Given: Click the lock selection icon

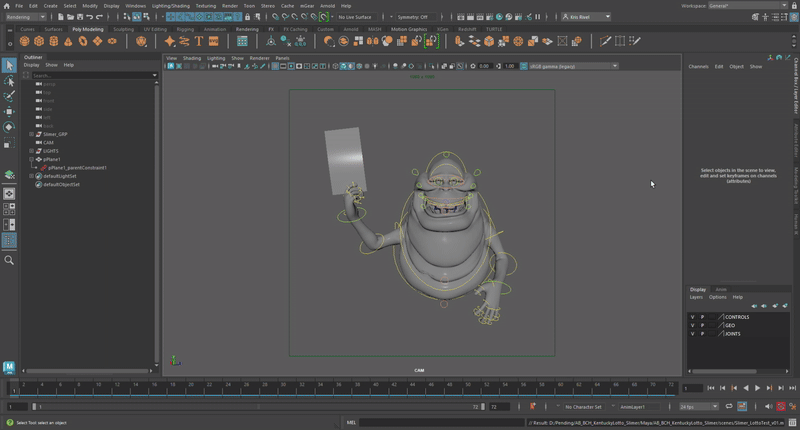Looking at the screenshot, I should [247, 17].
